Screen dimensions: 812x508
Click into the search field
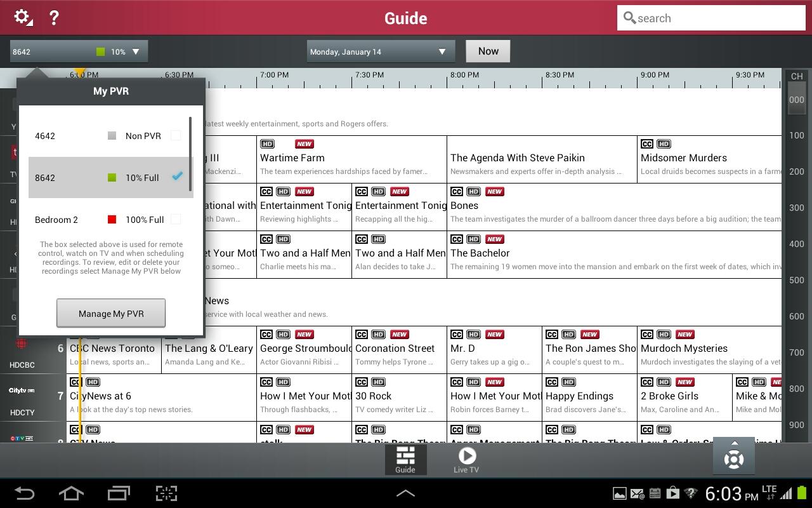(x=711, y=18)
